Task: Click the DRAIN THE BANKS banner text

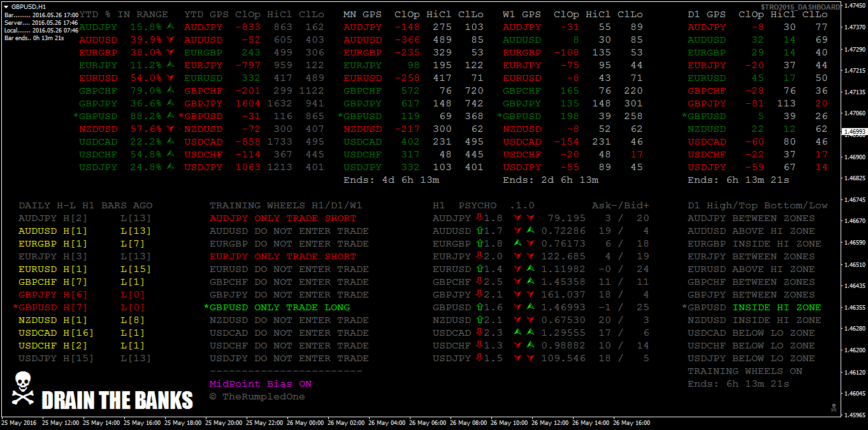Action: click(117, 401)
